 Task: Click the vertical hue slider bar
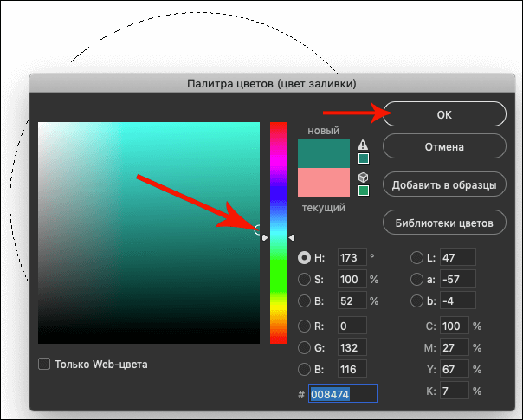(x=278, y=233)
